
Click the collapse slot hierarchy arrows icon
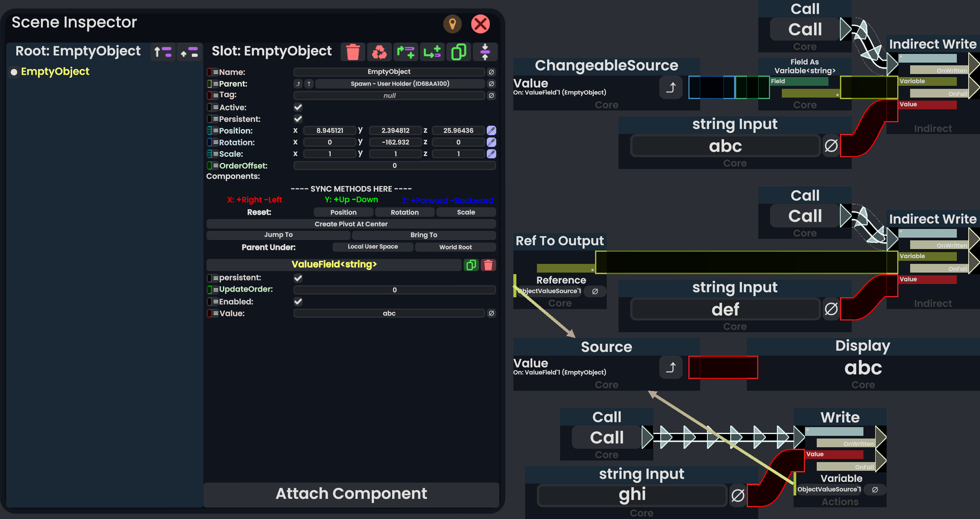tap(484, 52)
